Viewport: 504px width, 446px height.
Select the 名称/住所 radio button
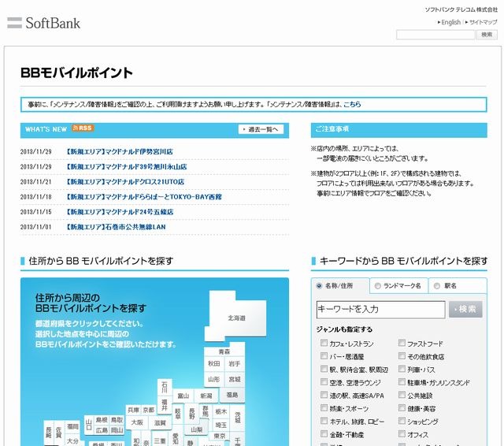coord(319,285)
